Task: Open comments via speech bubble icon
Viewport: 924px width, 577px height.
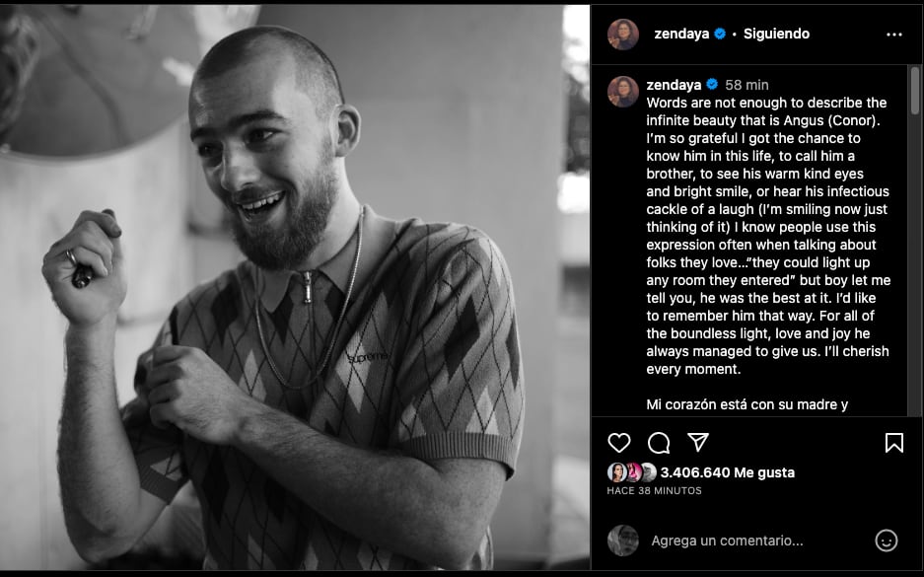Action: pyautogui.click(x=659, y=443)
